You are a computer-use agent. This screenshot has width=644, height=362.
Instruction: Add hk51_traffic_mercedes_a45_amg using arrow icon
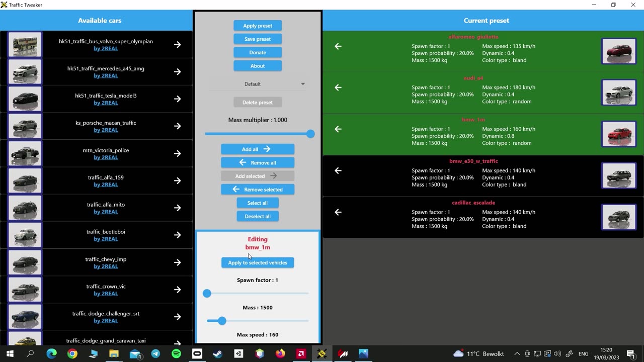(178, 72)
